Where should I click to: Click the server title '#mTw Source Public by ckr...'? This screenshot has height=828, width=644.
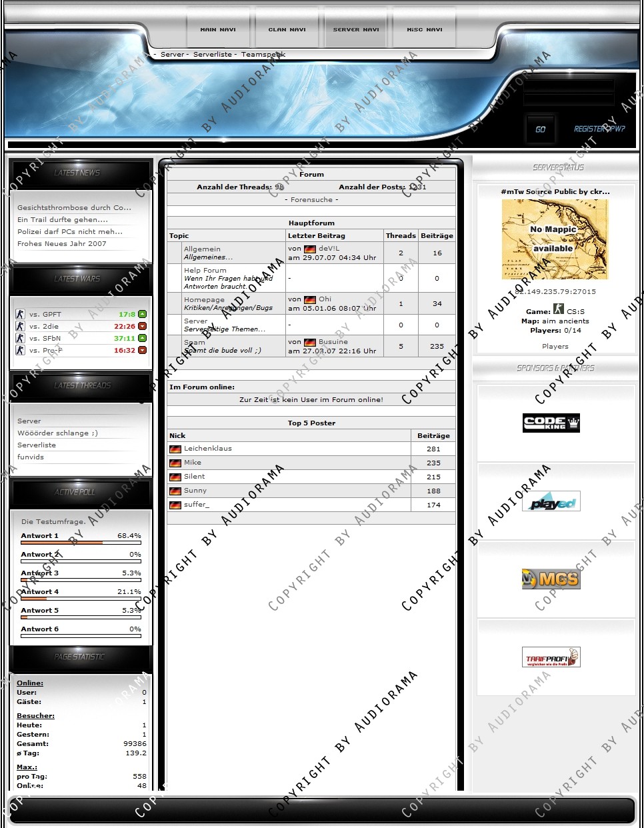(x=555, y=191)
